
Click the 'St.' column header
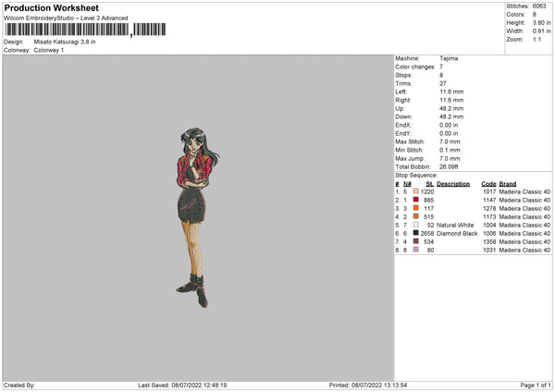click(430, 184)
